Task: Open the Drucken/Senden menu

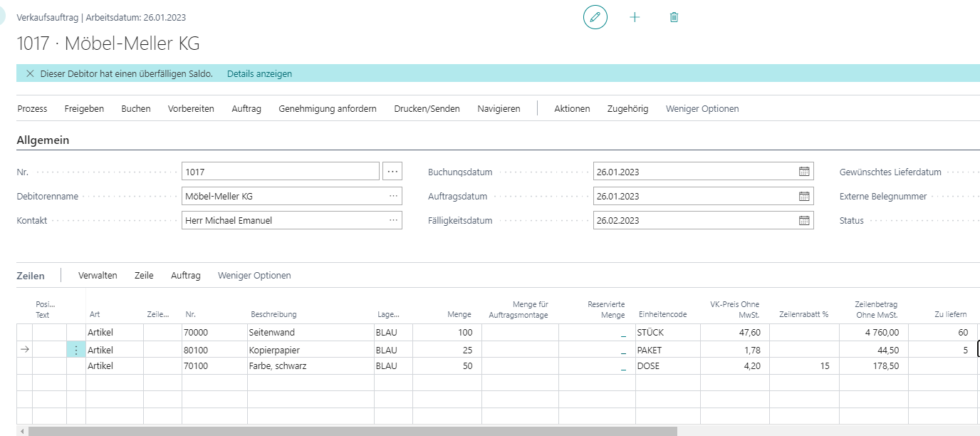Action: [x=427, y=109]
